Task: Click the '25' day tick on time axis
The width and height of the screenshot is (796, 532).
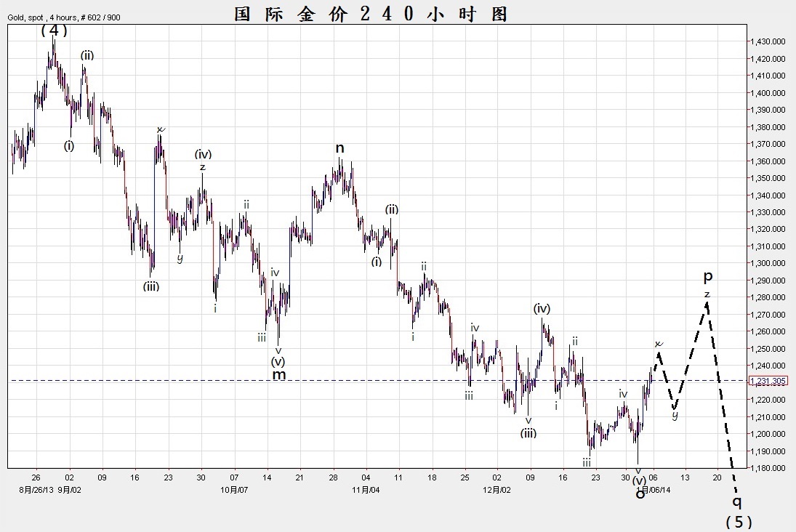Action: (465, 477)
